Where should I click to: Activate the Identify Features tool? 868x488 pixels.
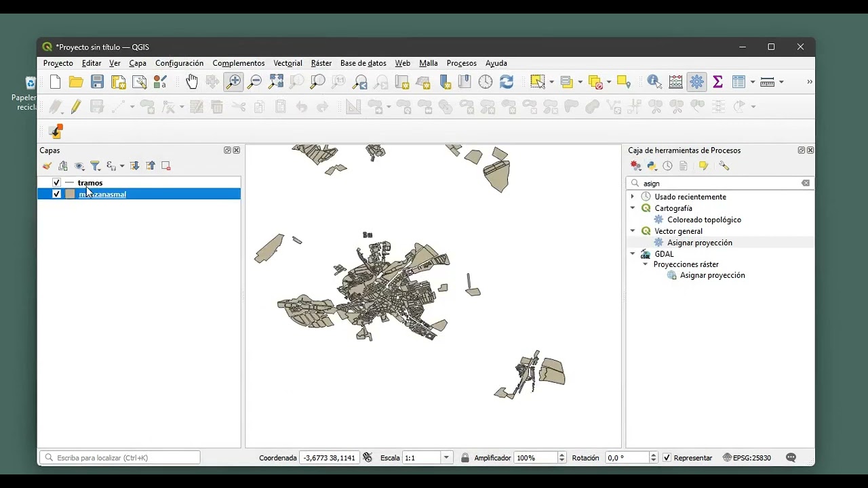point(654,82)
